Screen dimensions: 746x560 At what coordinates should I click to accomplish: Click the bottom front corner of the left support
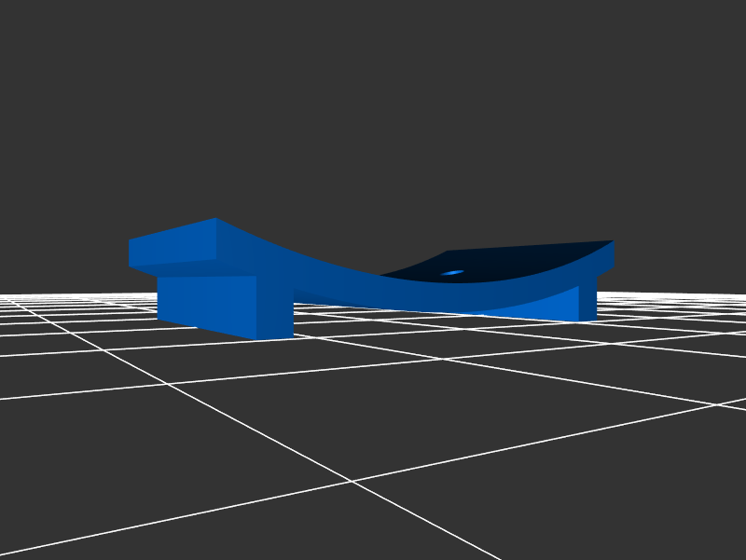pyautogui.click(x=257, y=339)
